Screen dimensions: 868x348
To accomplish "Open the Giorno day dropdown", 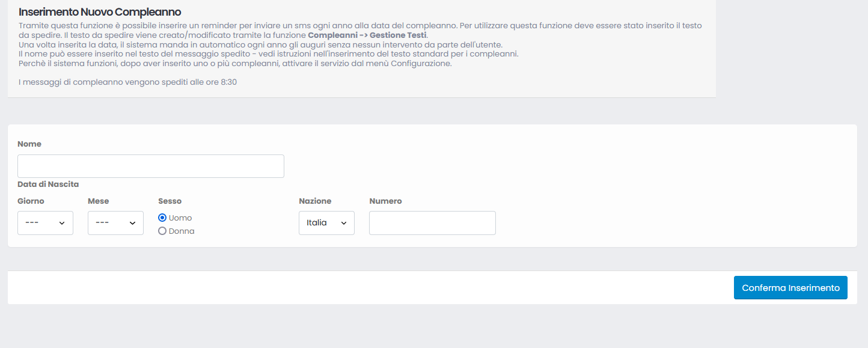I will tap(45, 223).
